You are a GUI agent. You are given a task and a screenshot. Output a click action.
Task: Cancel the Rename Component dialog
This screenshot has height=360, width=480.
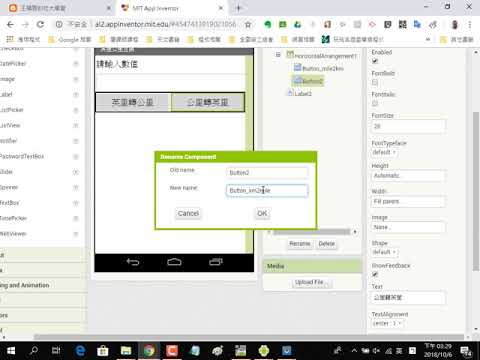[x=188, y=213]
